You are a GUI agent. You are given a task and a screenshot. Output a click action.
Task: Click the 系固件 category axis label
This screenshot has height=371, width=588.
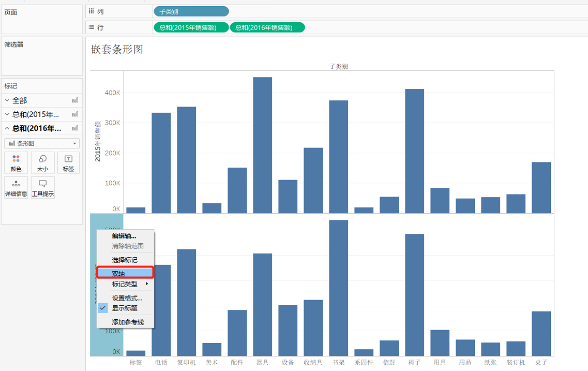364,362
